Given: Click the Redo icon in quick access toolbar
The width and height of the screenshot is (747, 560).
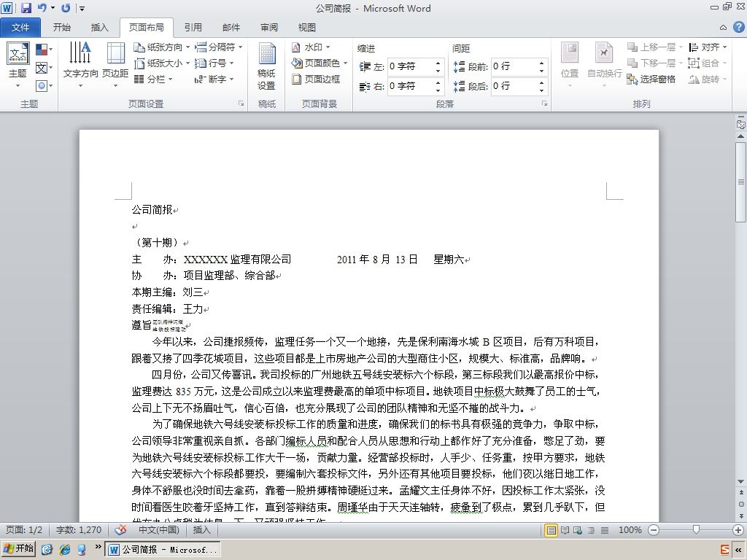Looking at the screenshot, I should coord(66,7).
